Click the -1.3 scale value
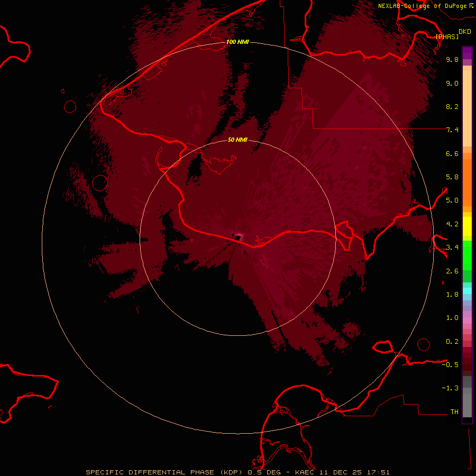Viewport: 476px width, 476px height. click(x=450, y=388)
